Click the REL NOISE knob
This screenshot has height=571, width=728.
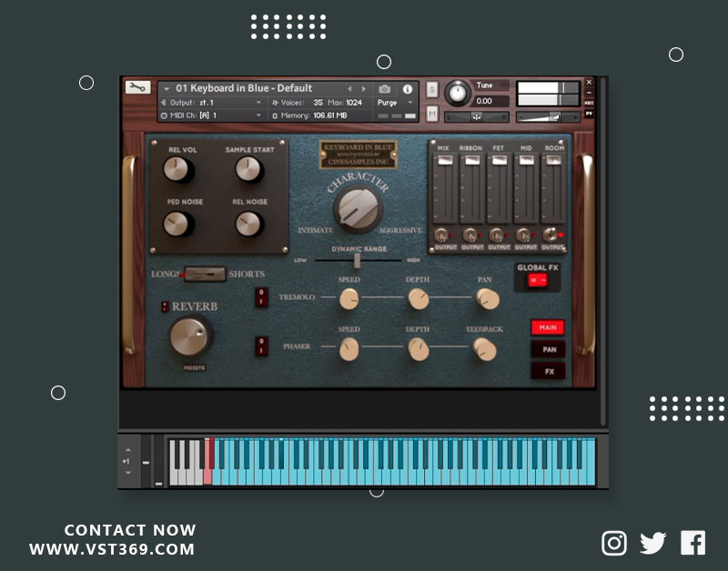coord(248,225)
